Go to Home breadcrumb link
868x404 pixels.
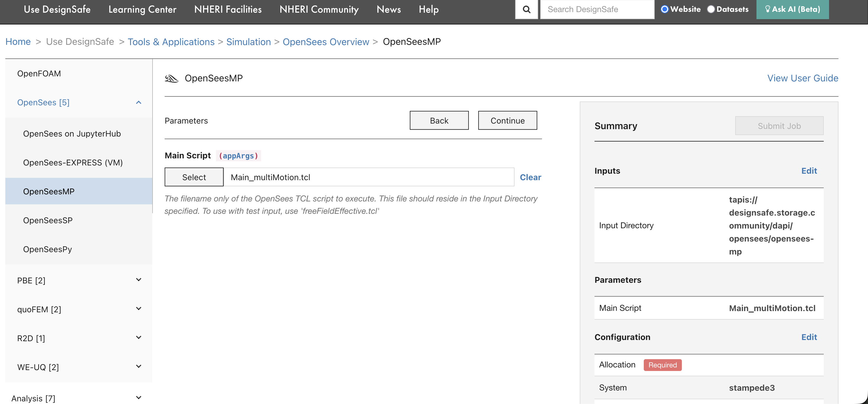[18, 42]
